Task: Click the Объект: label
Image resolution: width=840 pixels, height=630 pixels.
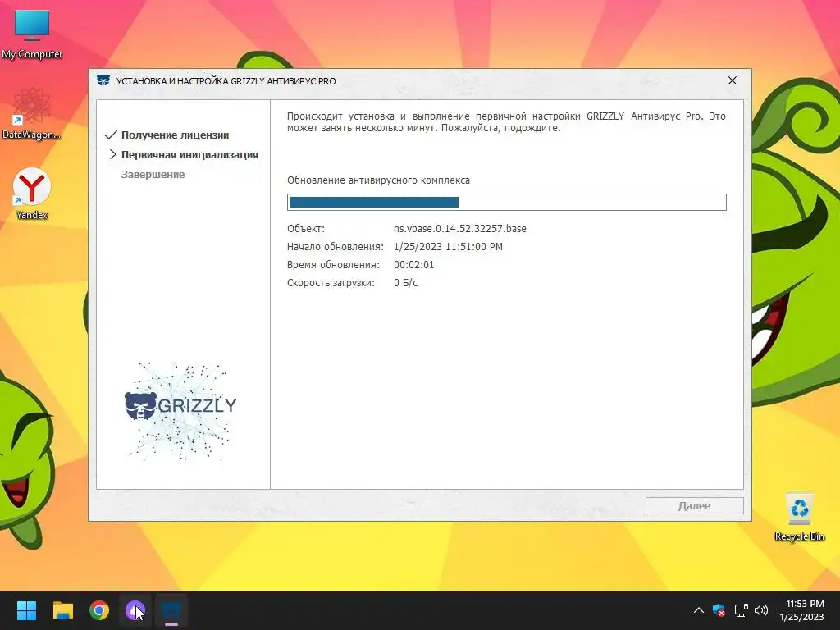Action: tap(306, 229)
